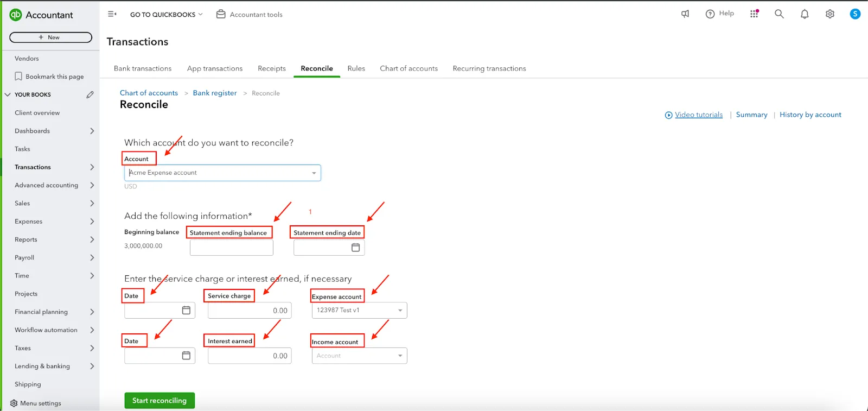Click the Service charge amount field
This screenshot has width=868, height=411.
click(250, 311)
